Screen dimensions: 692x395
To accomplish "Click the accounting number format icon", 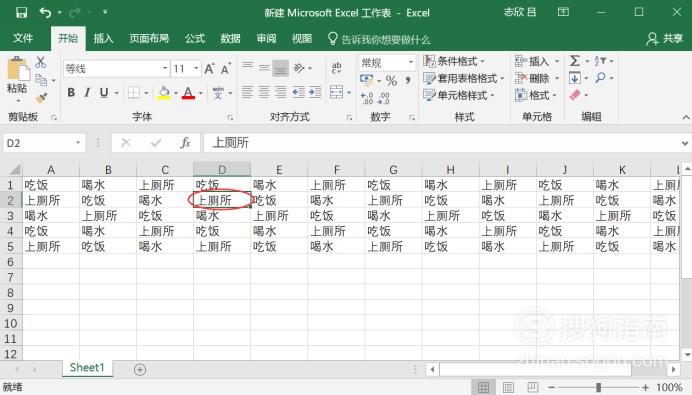I will 366,80.
